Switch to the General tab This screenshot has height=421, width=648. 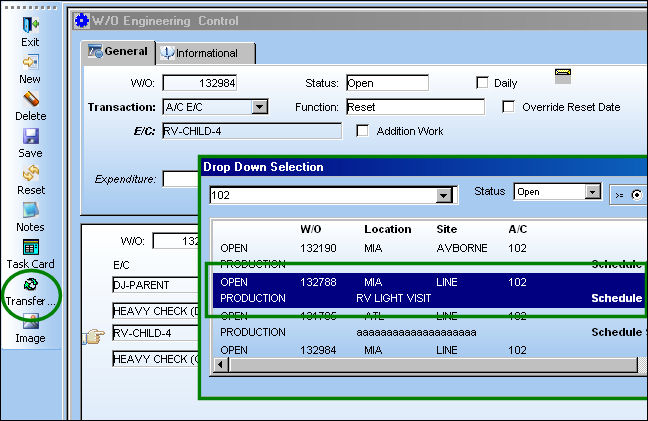(x=118, y=52)
